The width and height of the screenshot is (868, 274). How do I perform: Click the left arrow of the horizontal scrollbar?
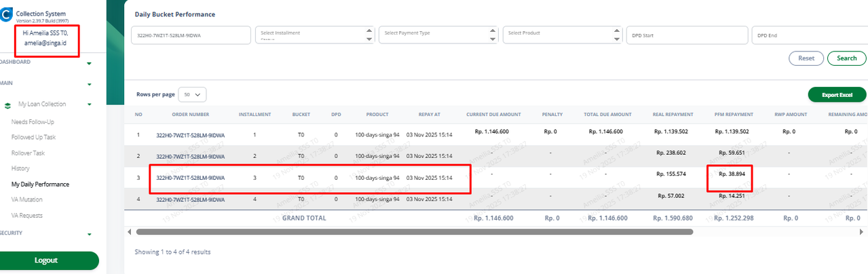[x=130, y=231]
